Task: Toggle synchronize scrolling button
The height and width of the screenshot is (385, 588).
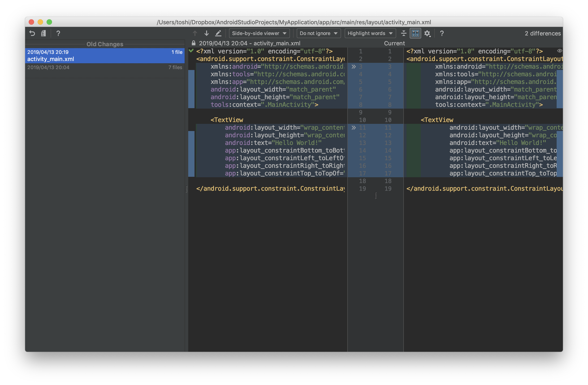Action: (415, 33)
